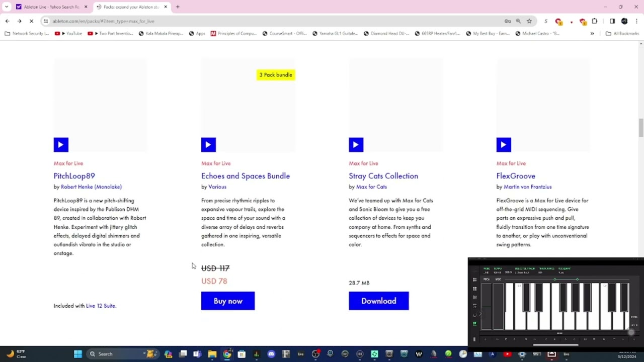Open the Echoes and Spaces Bundle title
Viewport: 644px width, 362px height.
click(x=246, y=176)
